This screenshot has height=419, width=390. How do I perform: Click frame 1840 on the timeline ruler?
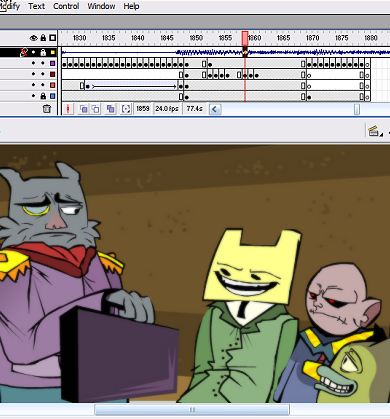[138, 38]
